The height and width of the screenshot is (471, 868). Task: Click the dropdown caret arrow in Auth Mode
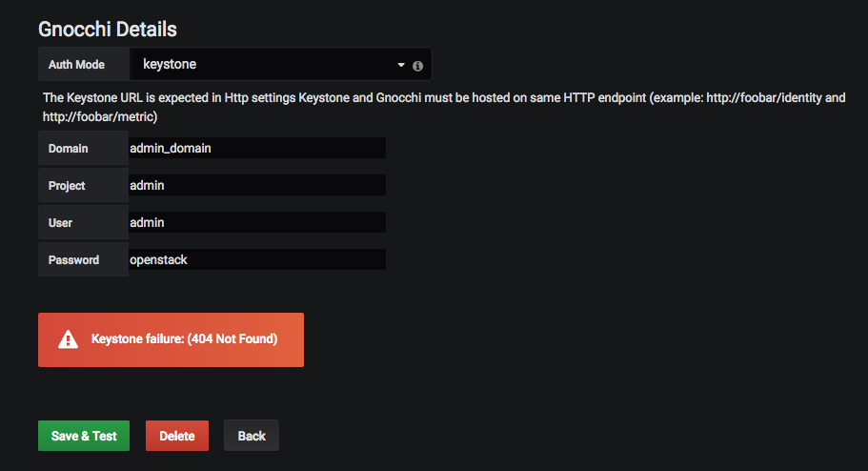click(x=401, y=65)
